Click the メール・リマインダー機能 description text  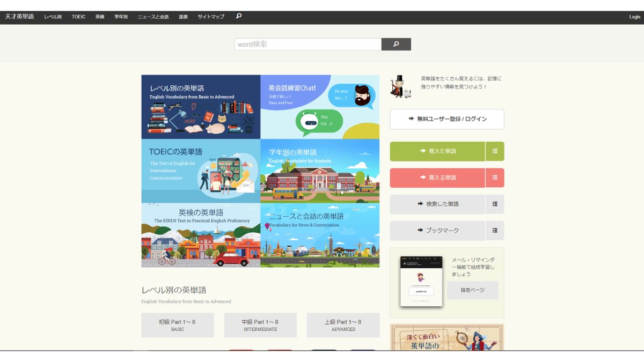point(473,267)
